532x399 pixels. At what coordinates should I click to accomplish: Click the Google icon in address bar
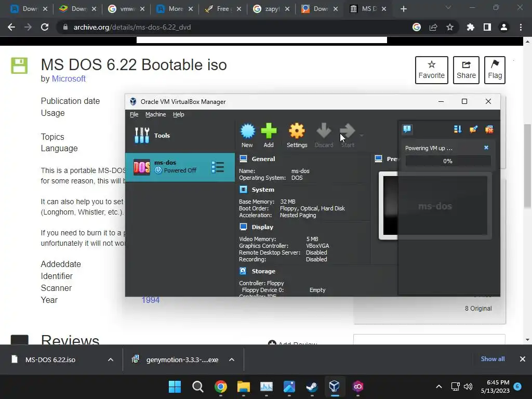417,27
